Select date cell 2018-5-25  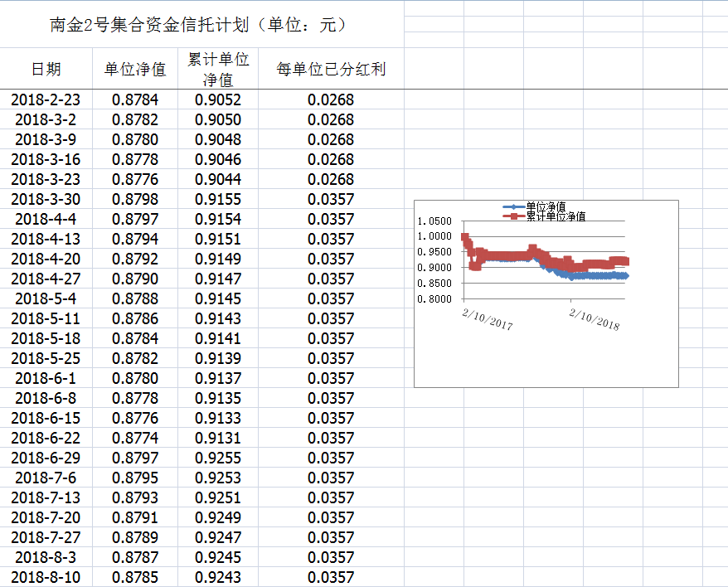[x=46, y=358]
